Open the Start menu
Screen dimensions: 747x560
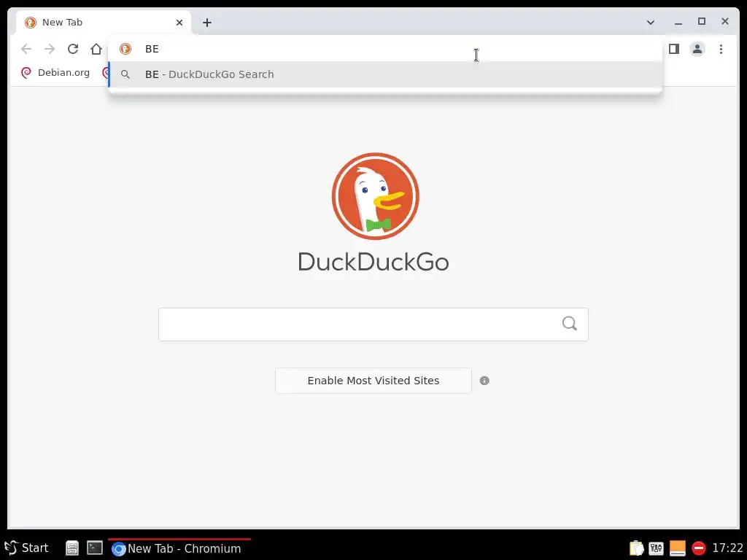click(x=26, y=548)
